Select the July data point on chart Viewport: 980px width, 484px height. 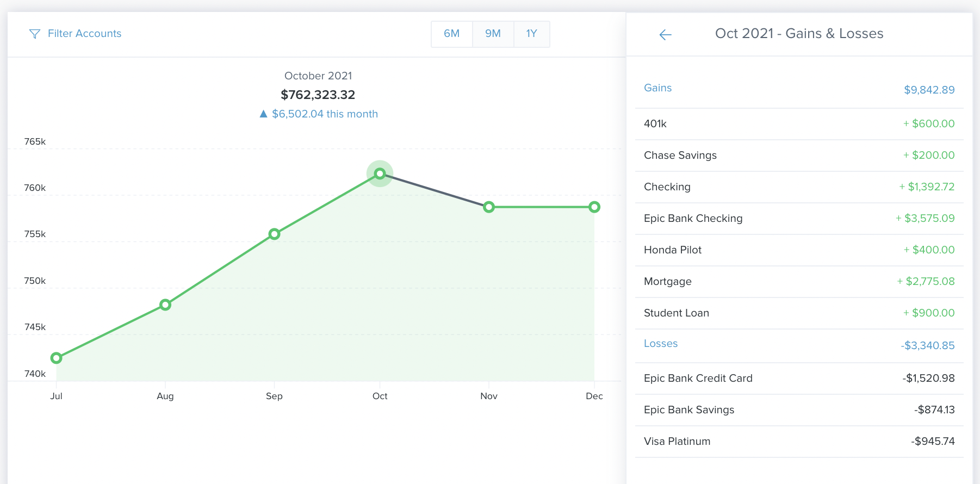point(56,358)
